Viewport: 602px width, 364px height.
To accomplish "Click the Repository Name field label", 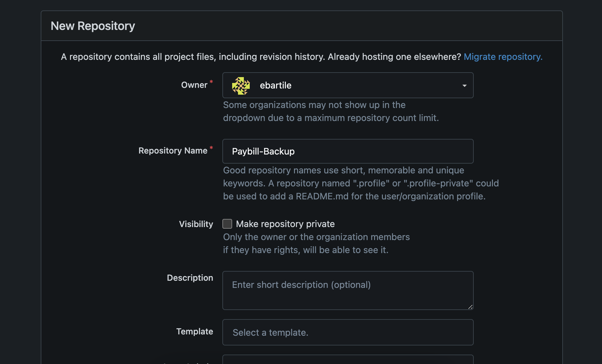I will coord(173,151).
